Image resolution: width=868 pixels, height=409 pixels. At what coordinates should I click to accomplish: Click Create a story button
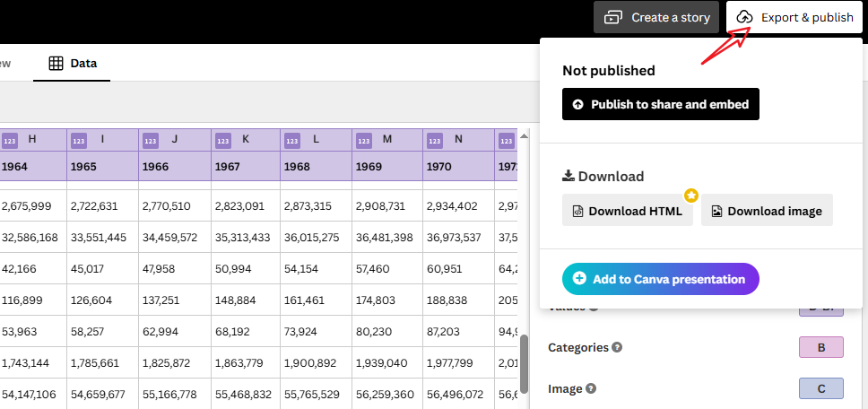tap(656, 17)
